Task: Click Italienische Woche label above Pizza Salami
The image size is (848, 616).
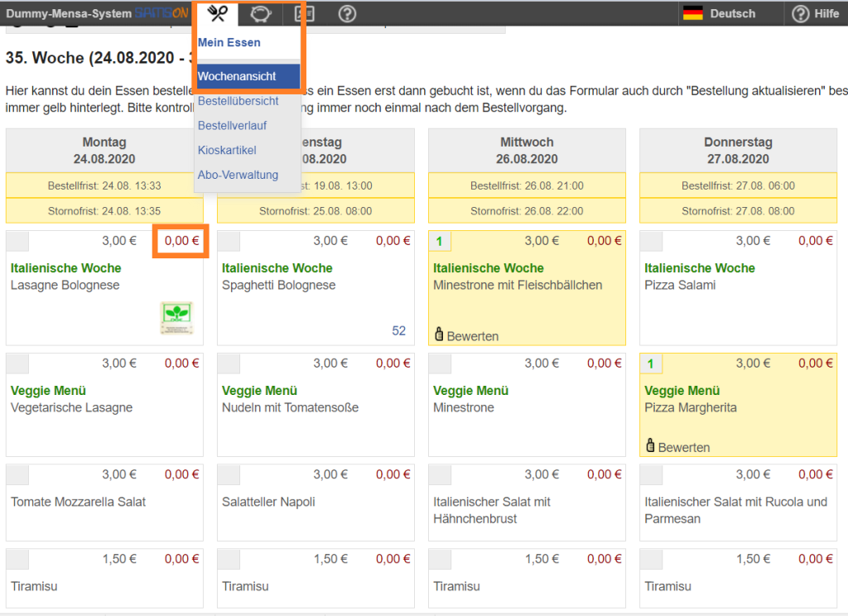Action: pyautogui.click(x=699, y=267)
